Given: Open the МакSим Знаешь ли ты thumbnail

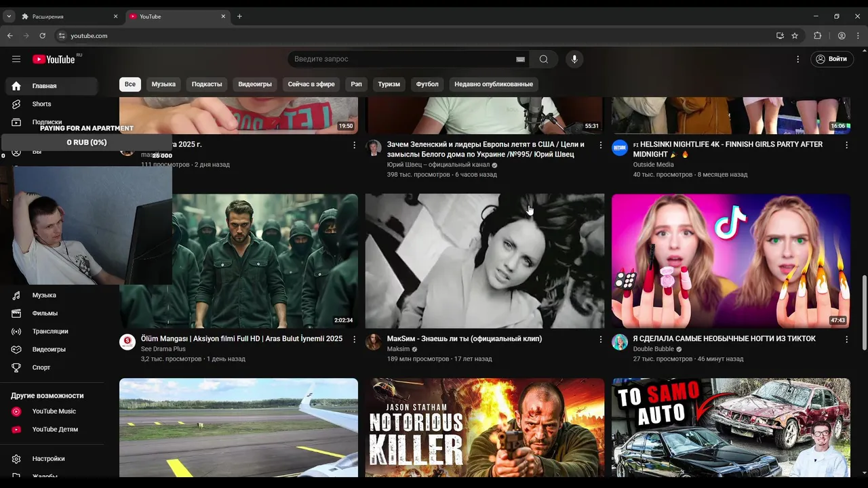Looking at the screenshot, I should pos(485,261).
